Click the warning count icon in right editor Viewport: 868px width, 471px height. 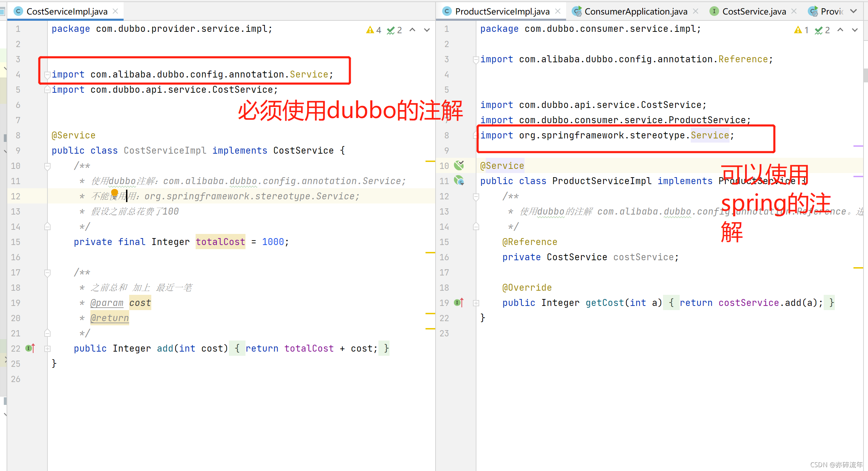[798, 30]
